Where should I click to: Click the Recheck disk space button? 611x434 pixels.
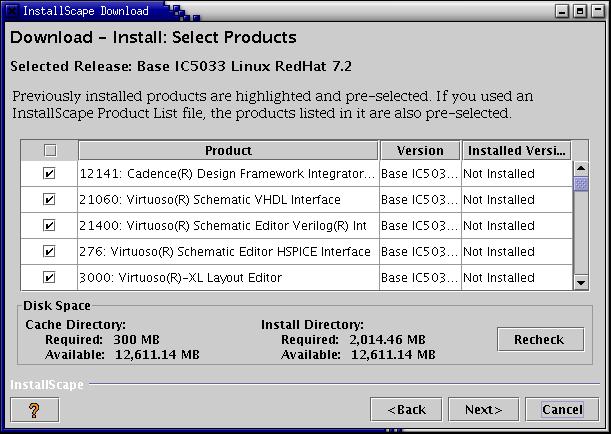(540, 339)
